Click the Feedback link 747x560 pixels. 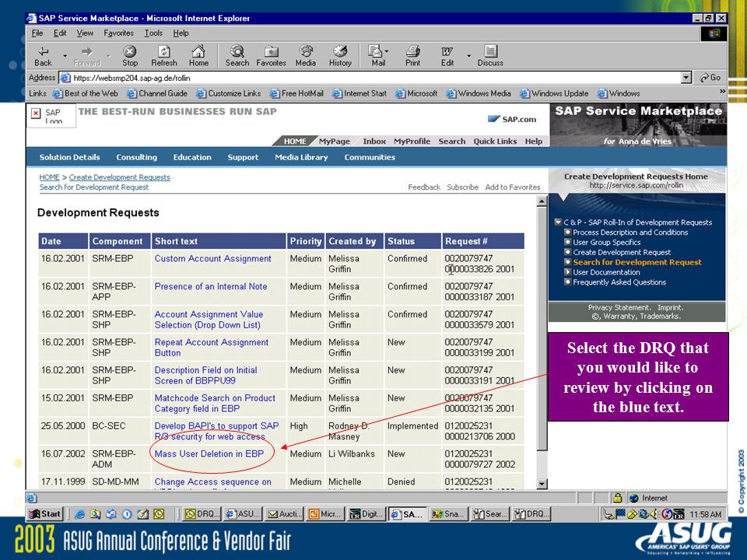click(x=424, y=187)
